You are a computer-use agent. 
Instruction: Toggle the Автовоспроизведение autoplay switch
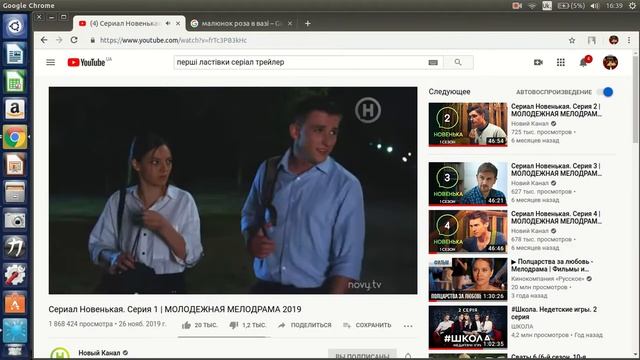606,92
